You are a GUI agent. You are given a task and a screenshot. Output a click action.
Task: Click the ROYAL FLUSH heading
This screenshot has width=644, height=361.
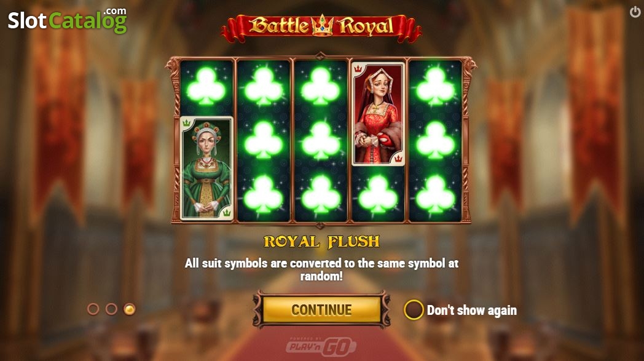(321, 242)
